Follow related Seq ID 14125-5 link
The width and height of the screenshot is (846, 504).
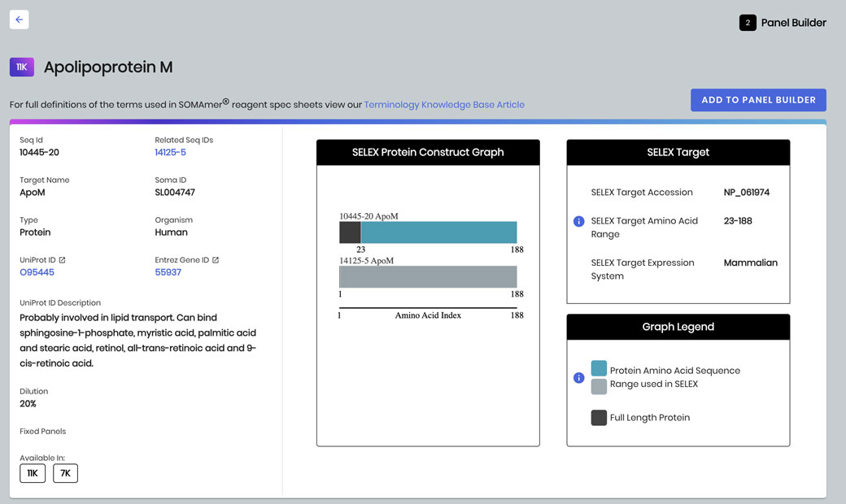pos(170,152)
